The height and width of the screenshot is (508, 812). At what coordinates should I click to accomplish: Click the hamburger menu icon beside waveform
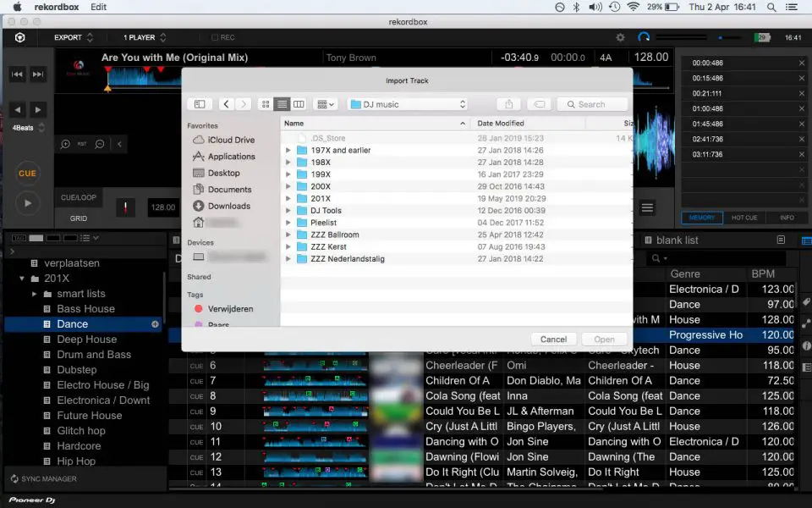pyautogui.click(x=647, y=208)
